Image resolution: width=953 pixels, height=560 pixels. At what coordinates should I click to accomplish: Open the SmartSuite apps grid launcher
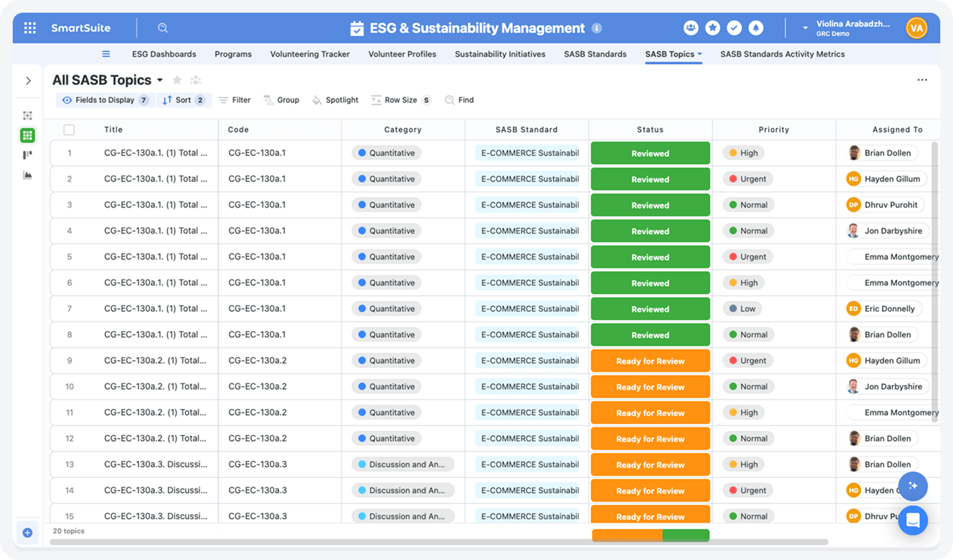point(30,28)
